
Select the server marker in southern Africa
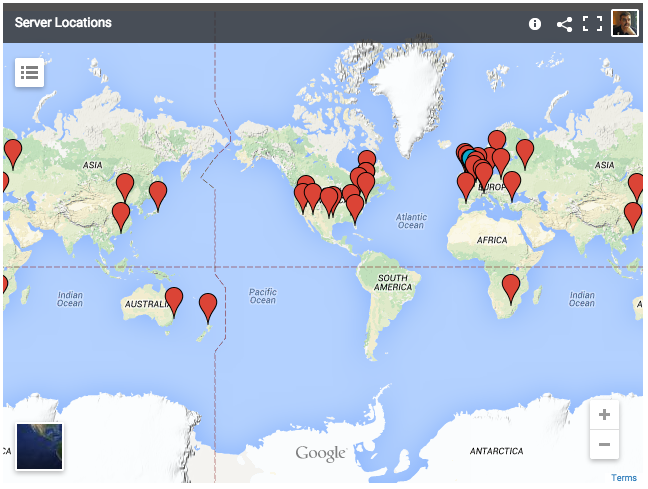click(511, 288)
